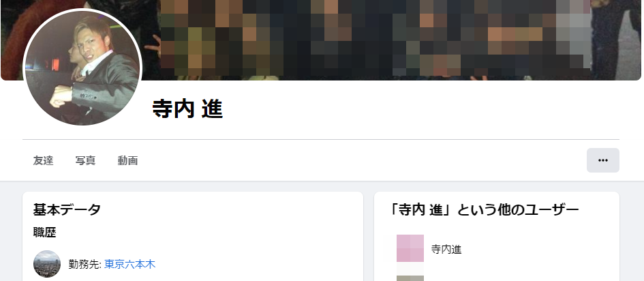Click the 「寺内 進」という他のユーザー heading
The width and height of the screenshot is (644, 281).
click(483, 210)
